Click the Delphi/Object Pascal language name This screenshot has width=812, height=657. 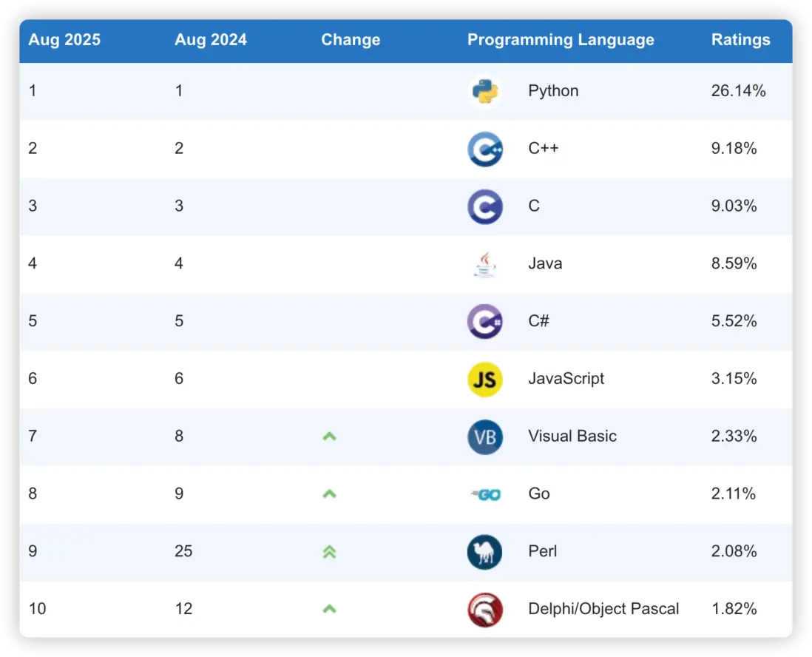point(603,609)
